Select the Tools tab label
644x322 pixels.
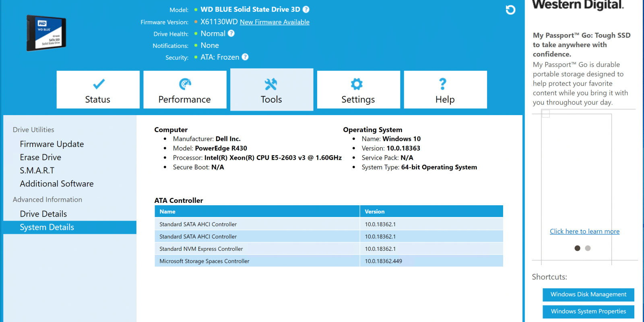click(x=271, y=99)
